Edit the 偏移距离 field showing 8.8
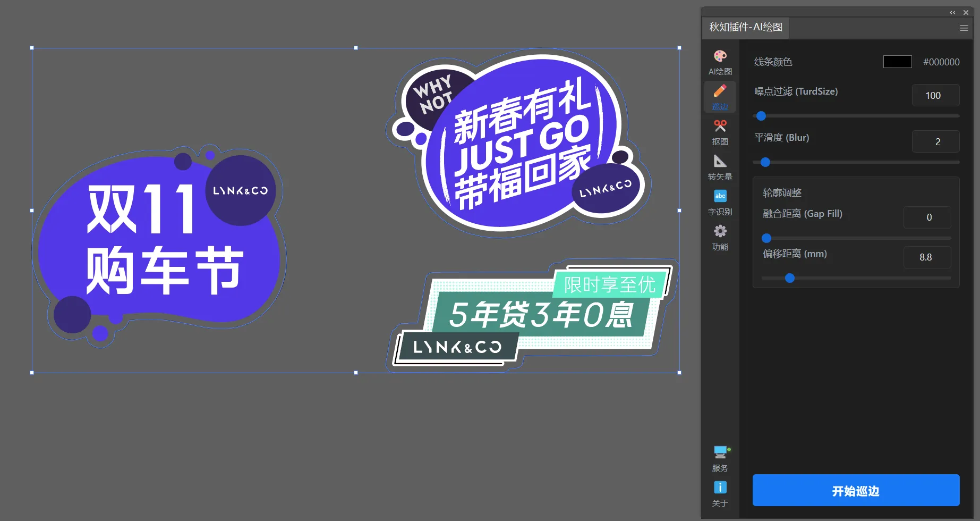 [x=927, y=257]
